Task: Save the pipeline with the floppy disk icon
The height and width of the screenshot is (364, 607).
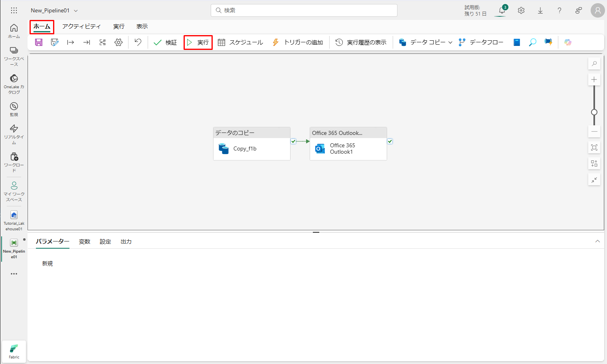Action: [39, 42]
